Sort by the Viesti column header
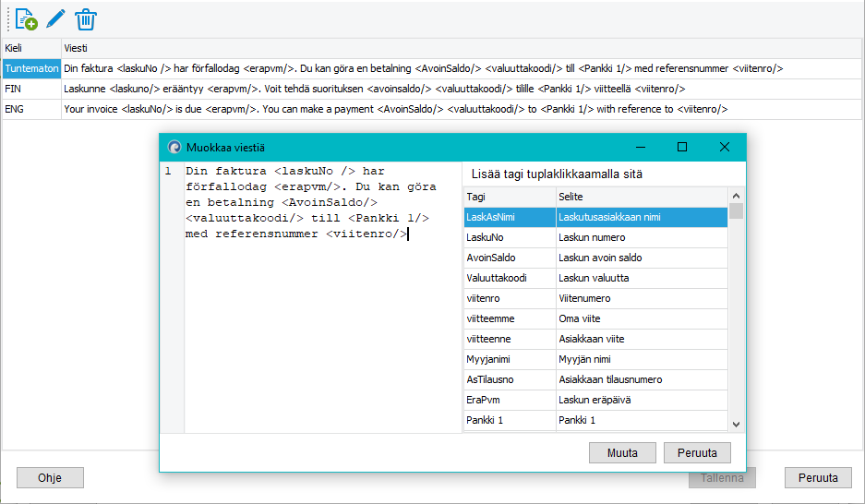Viewport: 865px width, 504px height. click(462, 48)
